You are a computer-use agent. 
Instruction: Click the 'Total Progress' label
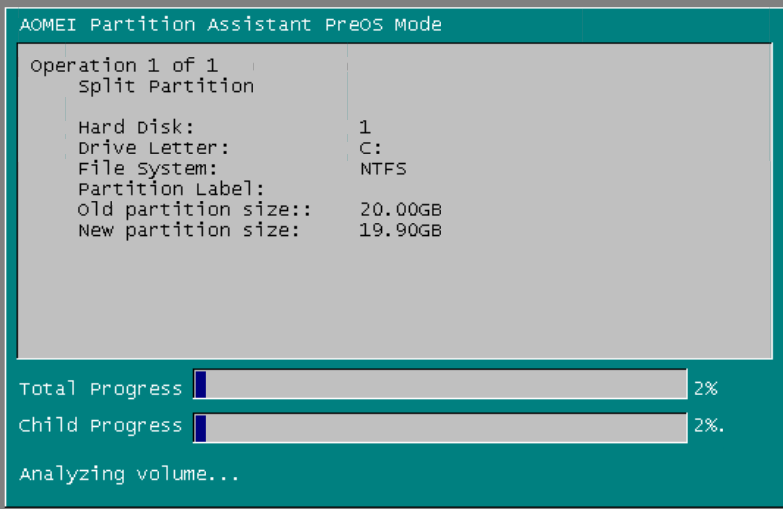pyautogui.click(x=100, y=389)
